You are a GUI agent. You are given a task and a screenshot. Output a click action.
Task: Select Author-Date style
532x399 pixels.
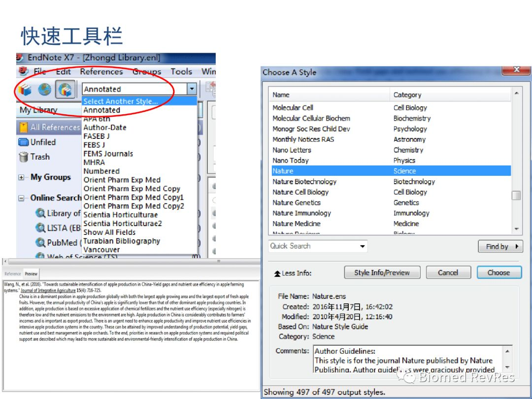tap(139, 128)
